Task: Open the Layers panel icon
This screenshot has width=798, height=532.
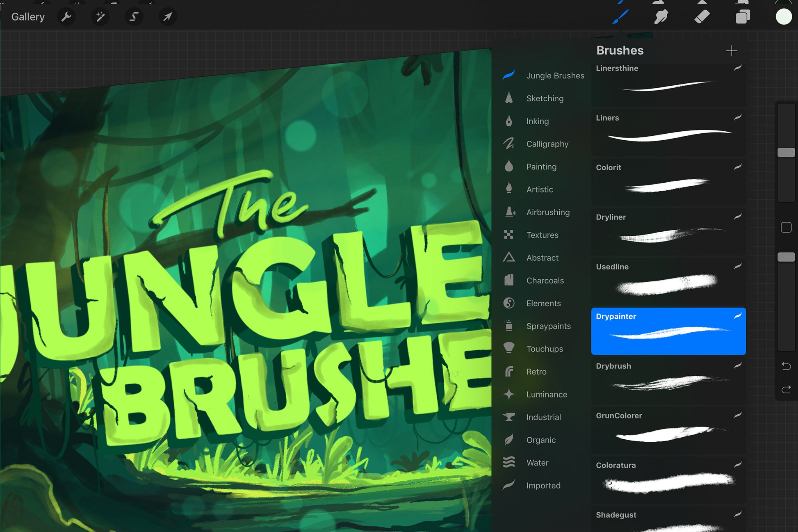Action: coord(743,17)
